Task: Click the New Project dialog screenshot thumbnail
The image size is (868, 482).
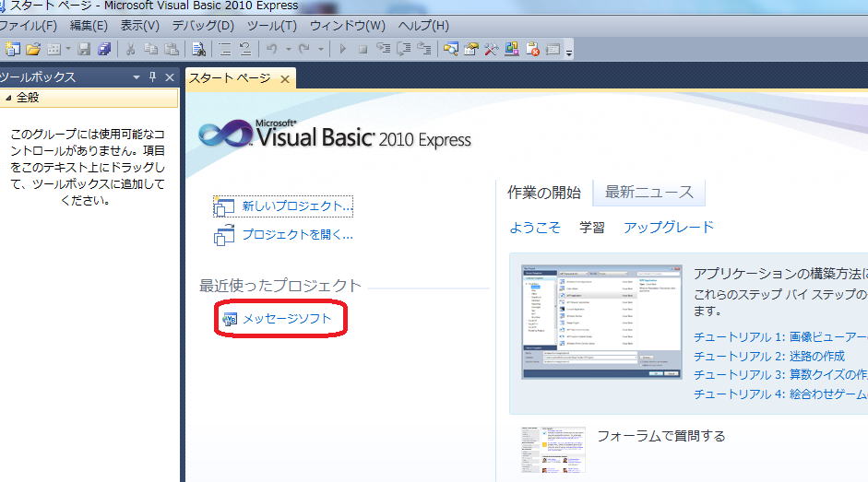Action: tap(601, 322)
